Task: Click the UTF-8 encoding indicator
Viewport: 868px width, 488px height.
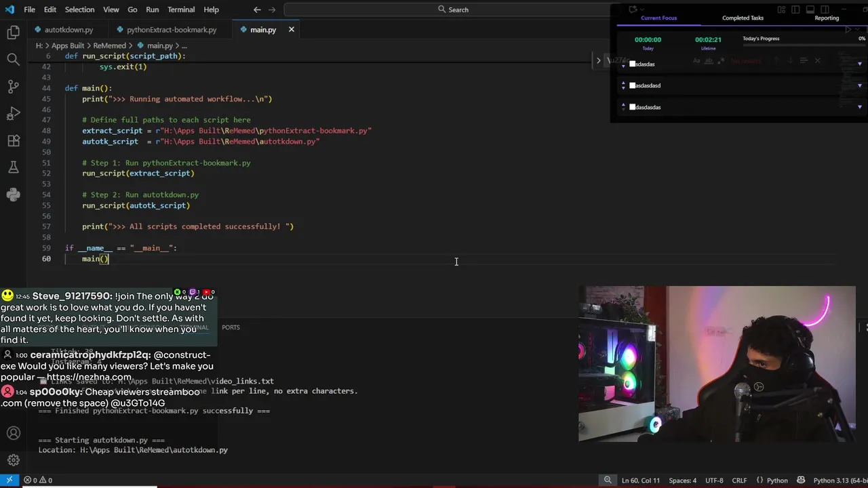Action: 714,480
